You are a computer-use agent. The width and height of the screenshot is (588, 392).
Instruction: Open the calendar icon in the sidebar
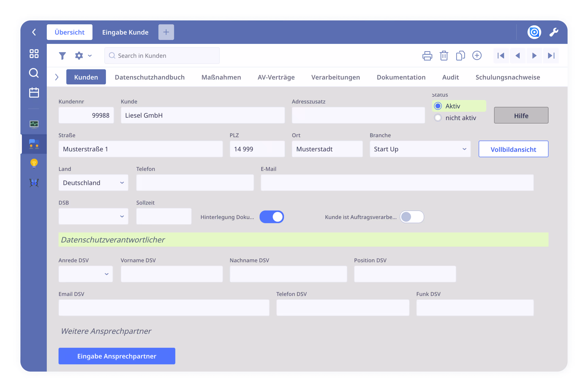34,92
